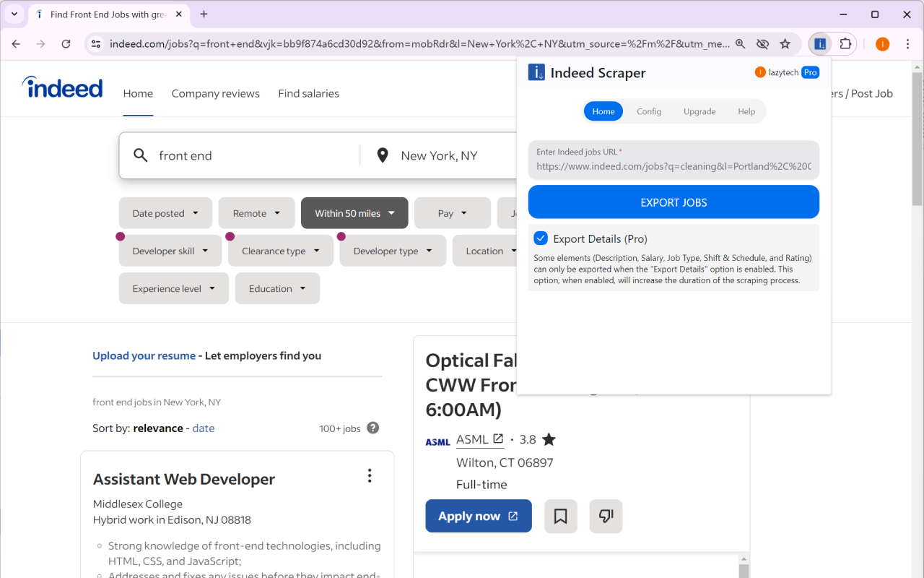Viewport: 924px width, 578px height.
Task: Click the Post Job link
Action: point(872,93)
